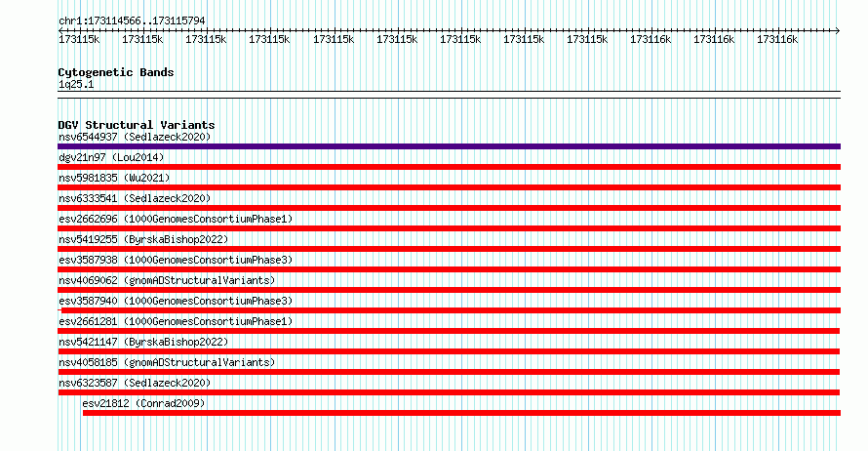Viewport: 868px width, 451px height.
Task: Click the red bar under esv3587938
Action: click(449, 269)
